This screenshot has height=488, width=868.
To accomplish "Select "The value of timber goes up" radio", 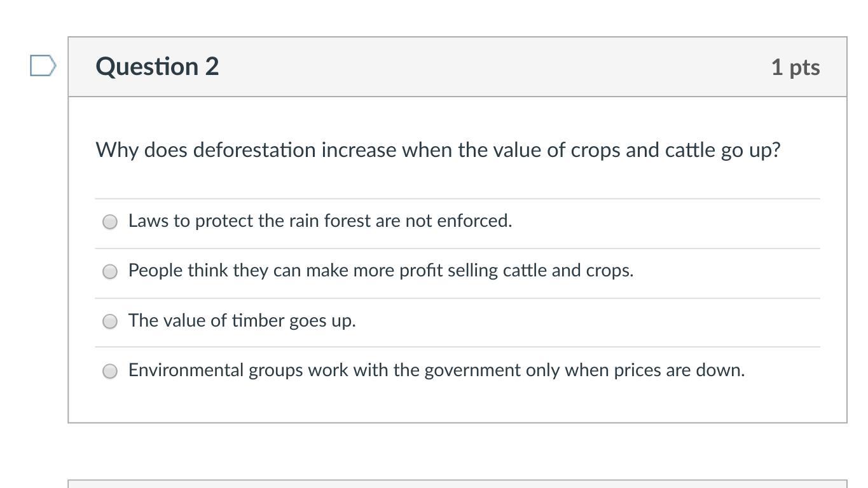I will tap(110, 321).
